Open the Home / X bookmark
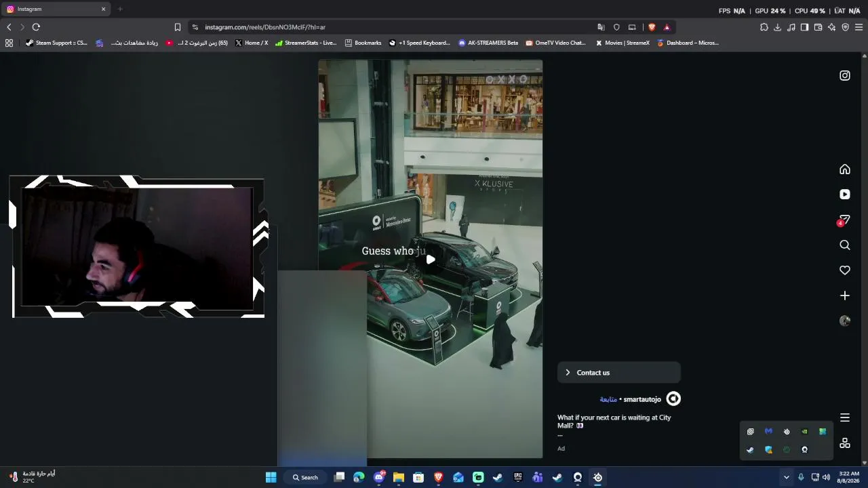868x488 pixels. pyautogui.click(x=252, y=43)
